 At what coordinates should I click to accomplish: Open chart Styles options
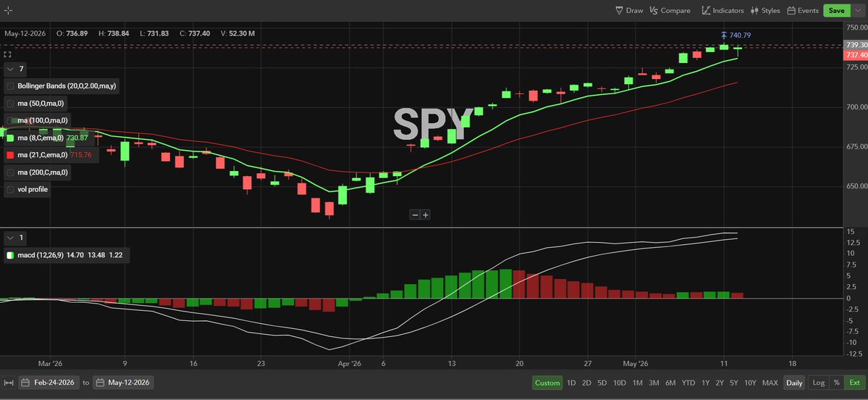pyautogui.click(x=765, y=11)
